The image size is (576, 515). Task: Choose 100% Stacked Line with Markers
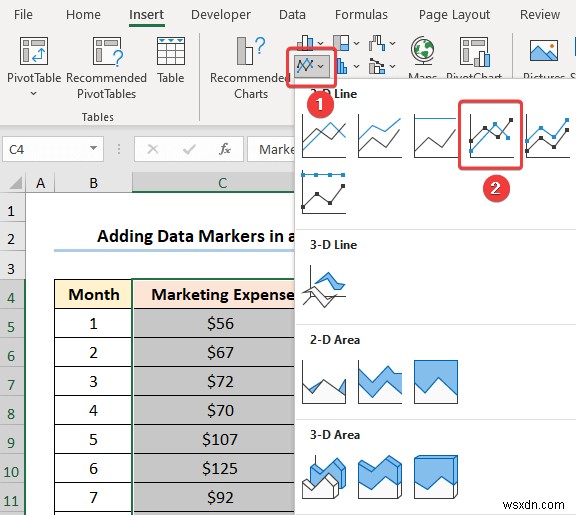pos(324,192)
